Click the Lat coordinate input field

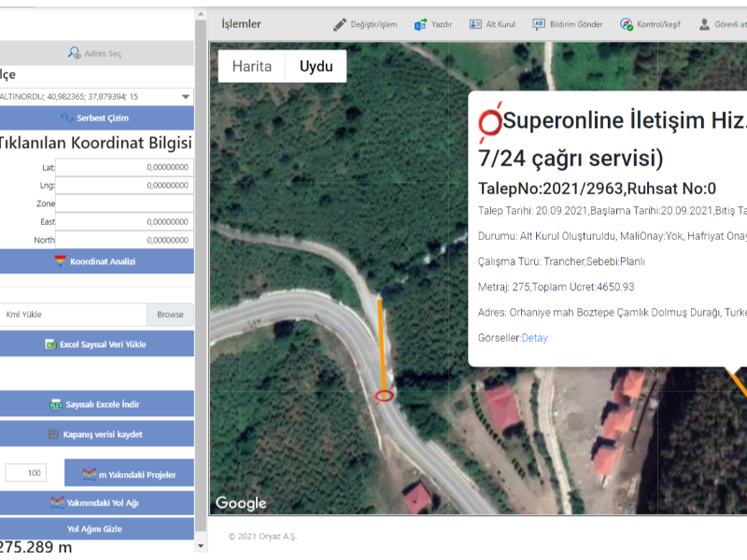123,167
